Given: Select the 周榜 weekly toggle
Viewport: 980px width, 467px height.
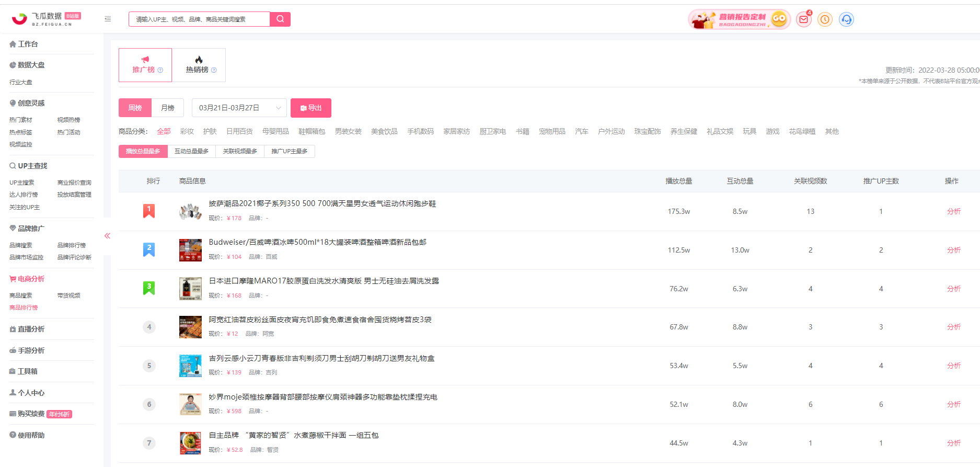Looking at the screenshot, I should tap(135, 108).
